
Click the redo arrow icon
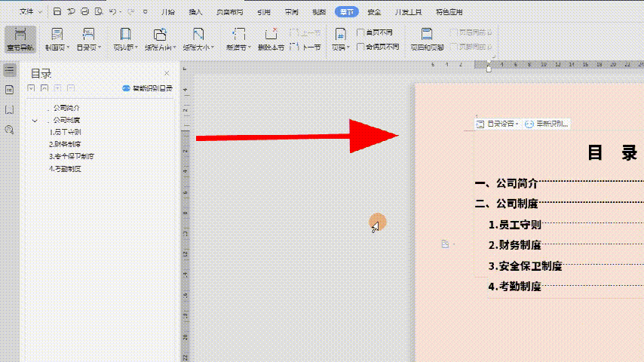pos(131,11)
